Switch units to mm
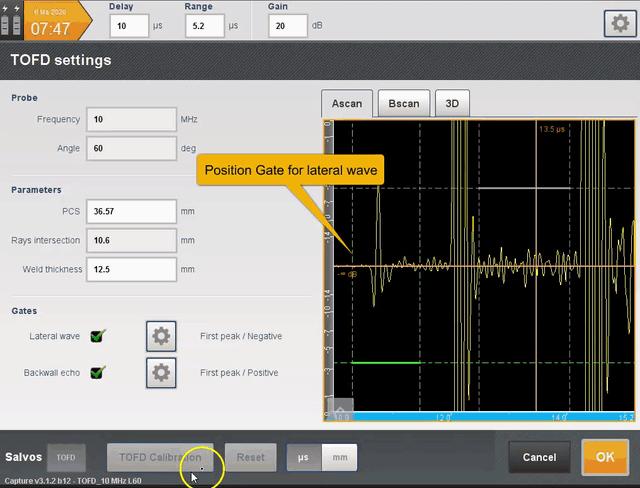 (339, 457)
